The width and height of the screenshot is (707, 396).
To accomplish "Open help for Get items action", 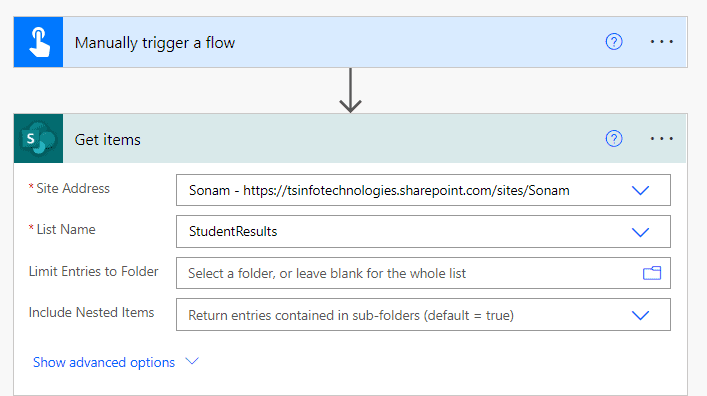I will [x=614, y=138].
